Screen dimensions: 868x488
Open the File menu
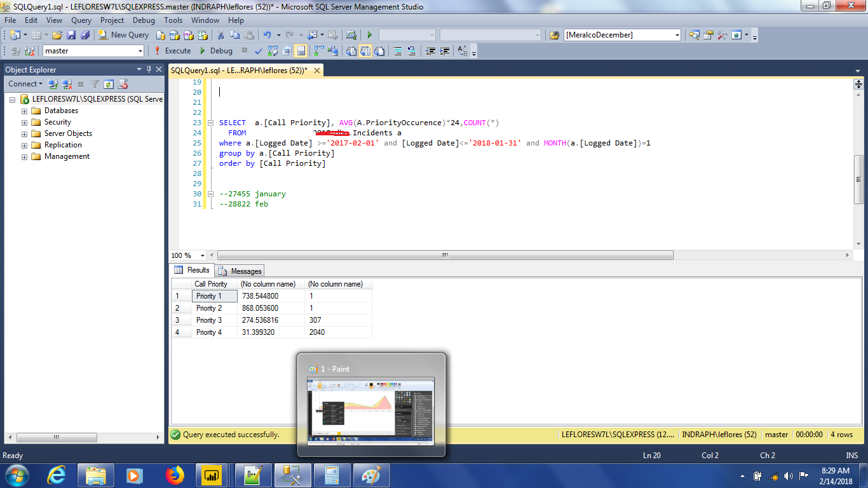[x=10, y=20]
